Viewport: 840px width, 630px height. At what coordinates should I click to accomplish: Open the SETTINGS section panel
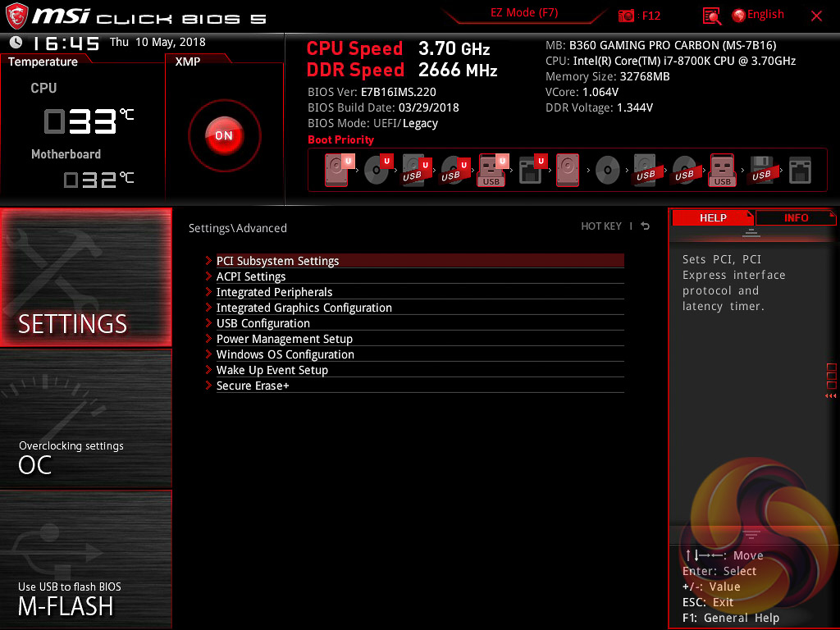click(x=85, y=277)
